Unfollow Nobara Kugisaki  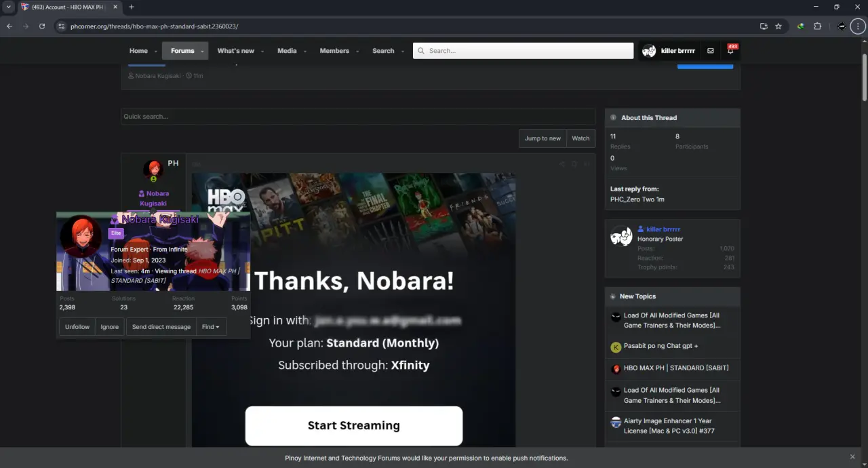pos(77,327)
